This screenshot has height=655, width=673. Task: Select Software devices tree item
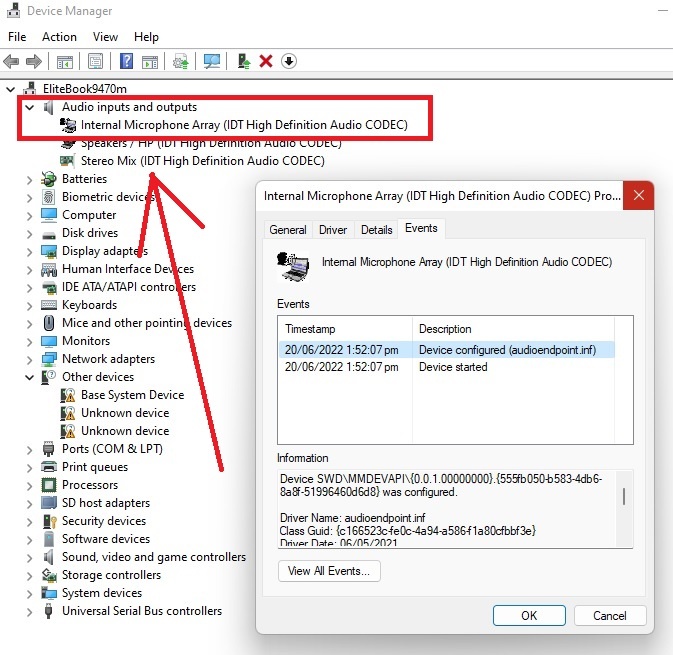click(106, 539)
